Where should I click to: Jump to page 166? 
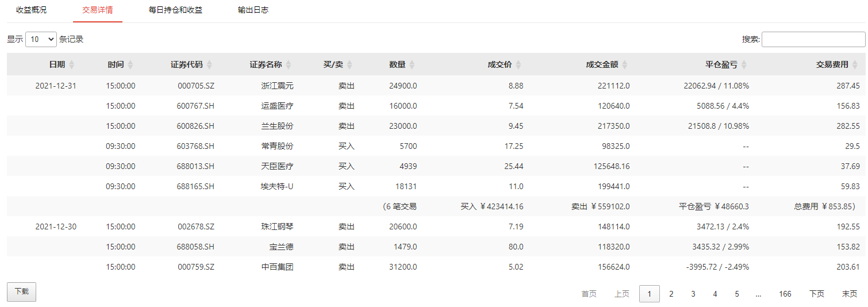pyautogui.click(x=785, y=294)
